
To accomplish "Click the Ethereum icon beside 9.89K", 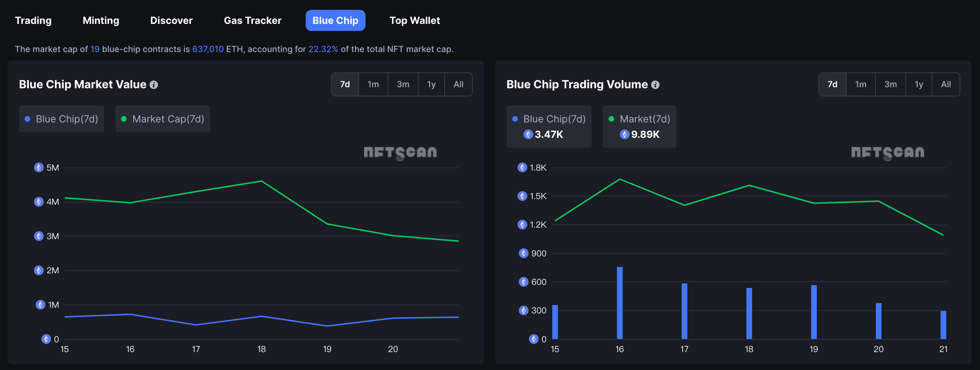I will 624,134.
